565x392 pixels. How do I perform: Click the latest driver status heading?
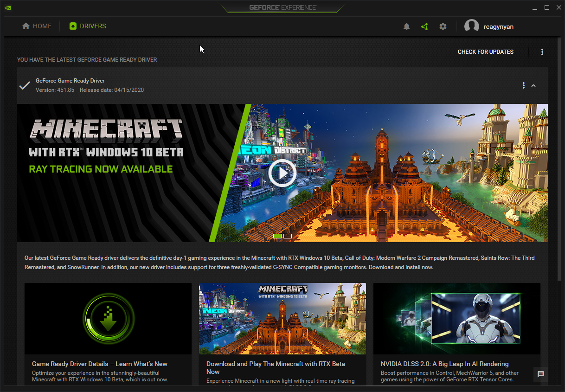87,60
